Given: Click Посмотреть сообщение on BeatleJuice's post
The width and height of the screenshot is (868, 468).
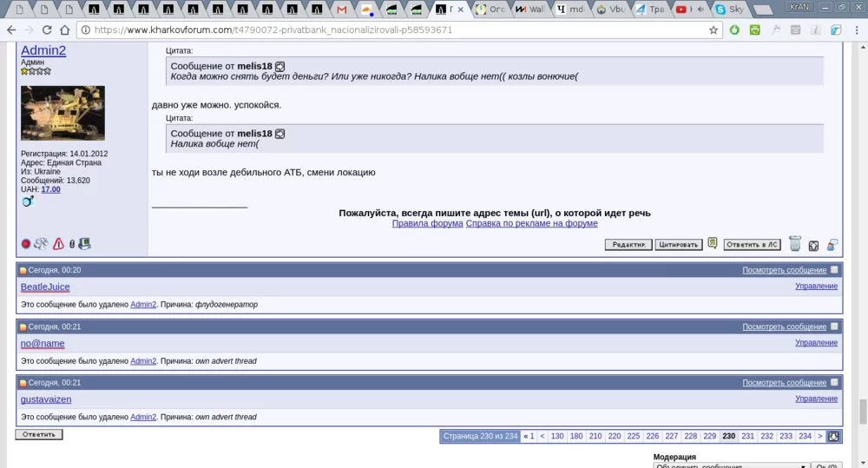Looking at the screenshot, I should coord(784,270).
